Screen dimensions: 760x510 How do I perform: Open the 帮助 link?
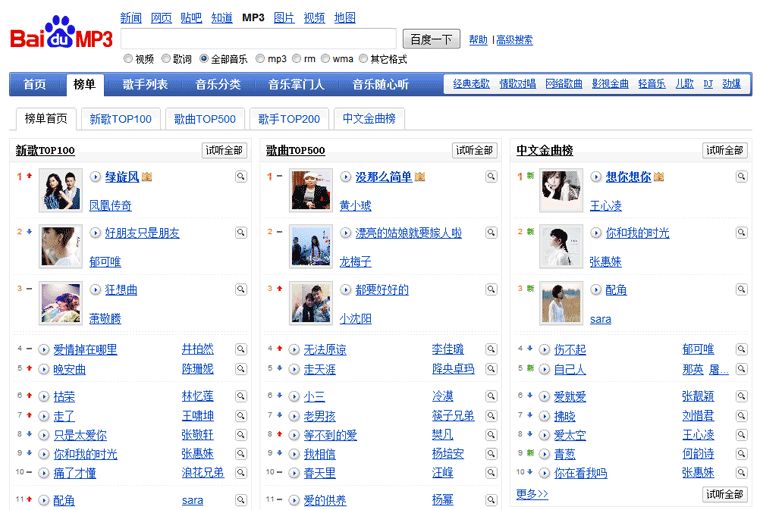478,40
